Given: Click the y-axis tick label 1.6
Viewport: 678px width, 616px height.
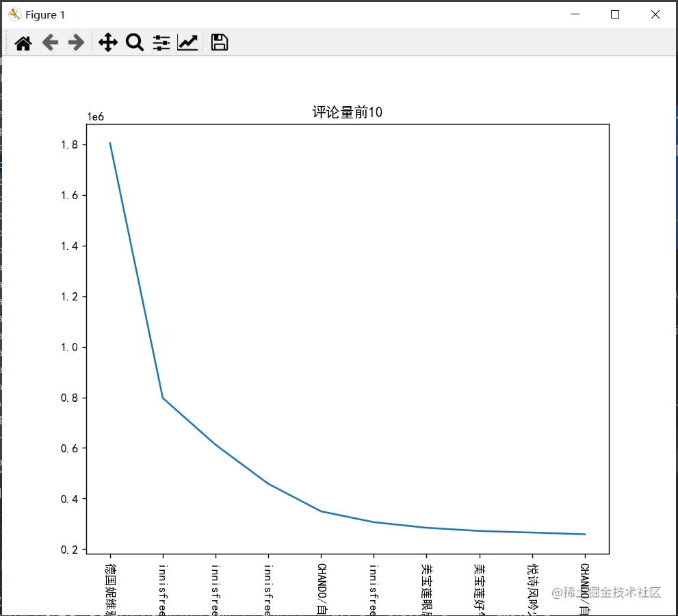Looking at the screenshot, I should click(69, 195).
